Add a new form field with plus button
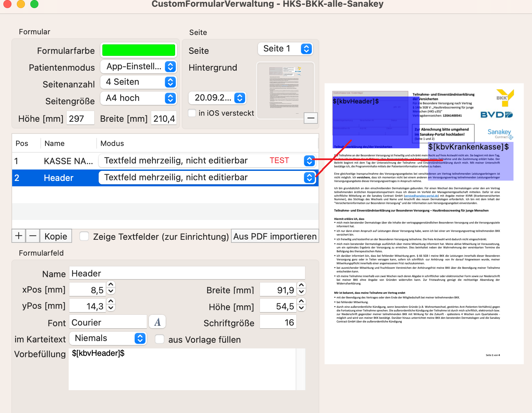Image resolution: width=532 pixels, height=413 pixels. click(x=19, y=236)
